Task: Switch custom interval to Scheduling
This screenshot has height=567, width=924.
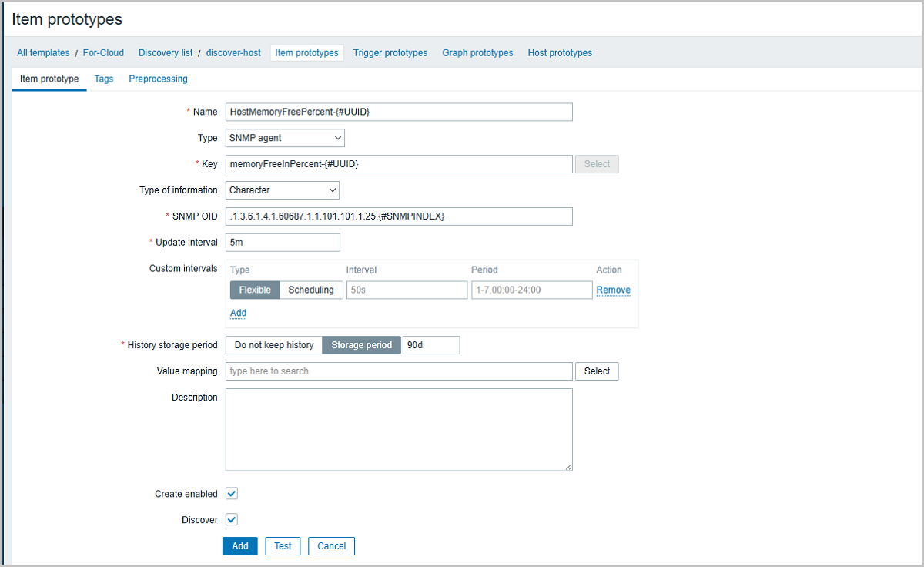Action: pyautogui.click(x=310, y=290)
